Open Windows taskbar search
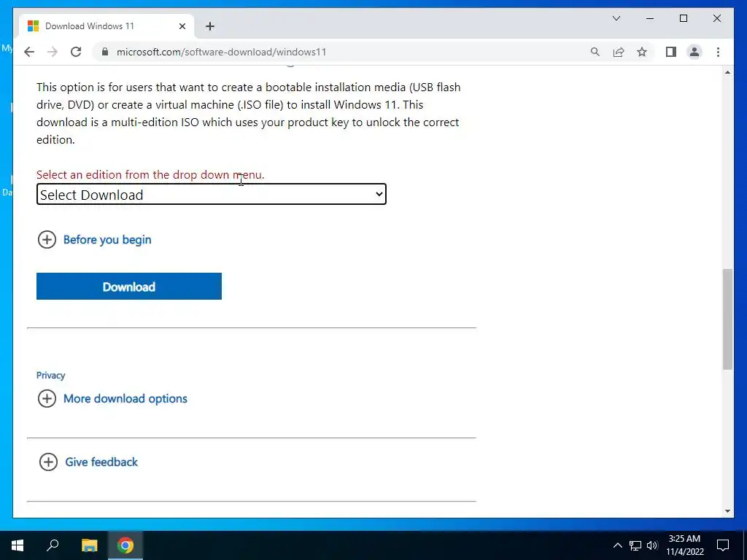The height and width of the screenshot is (560, 747). pyautogui.click(x=53, y=545)
